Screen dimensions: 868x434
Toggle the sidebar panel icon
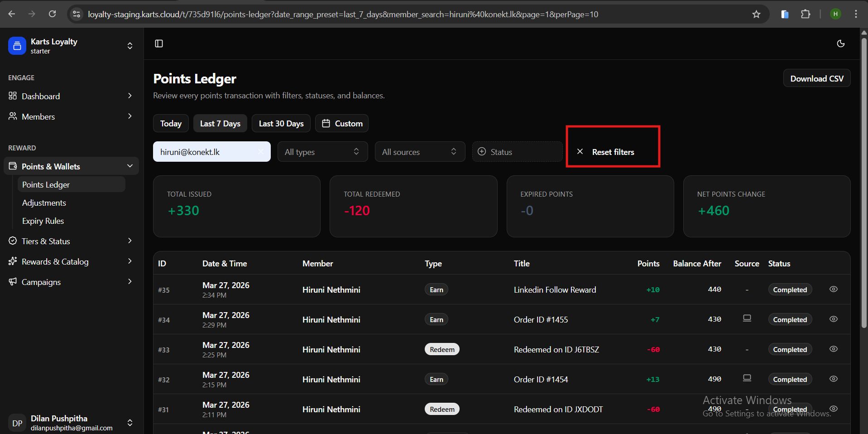tap(159, 43)
